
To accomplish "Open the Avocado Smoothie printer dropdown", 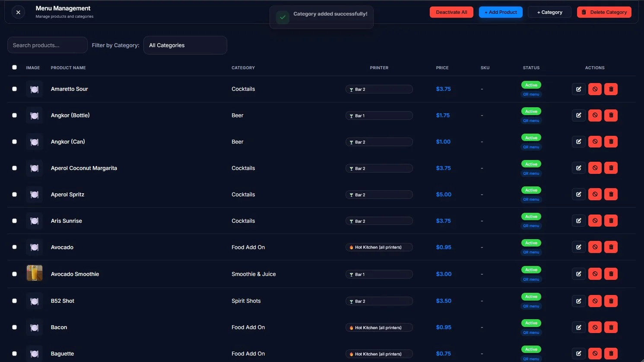I will pyautogui.click(x=379, y=275).
